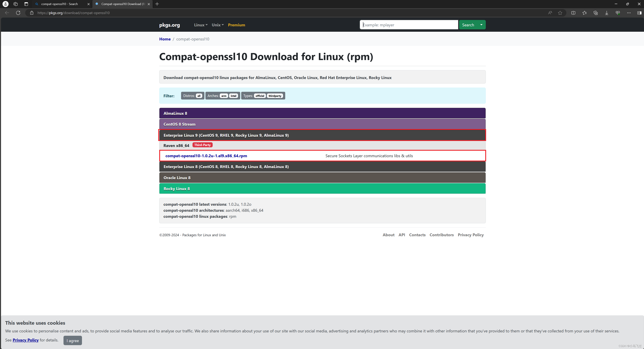Toggle the thirdparty type filter
The image size is (644, 349).
[x=275, y=96]
